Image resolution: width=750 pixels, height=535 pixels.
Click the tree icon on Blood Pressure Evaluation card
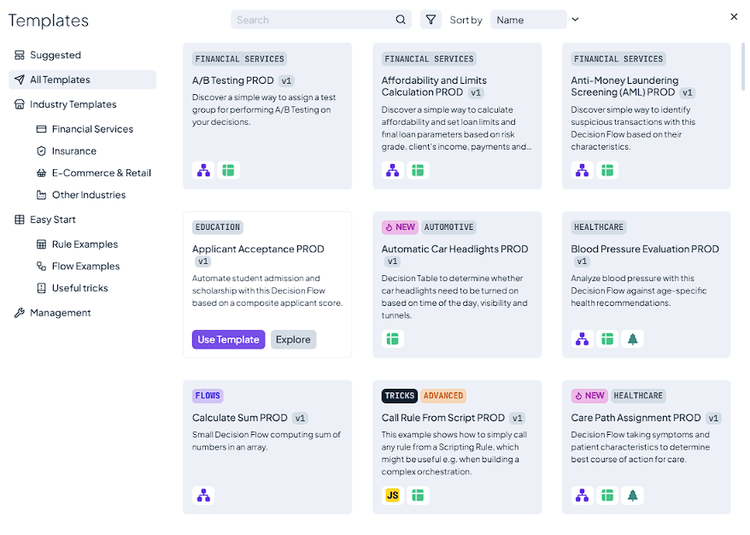point(632,339)
